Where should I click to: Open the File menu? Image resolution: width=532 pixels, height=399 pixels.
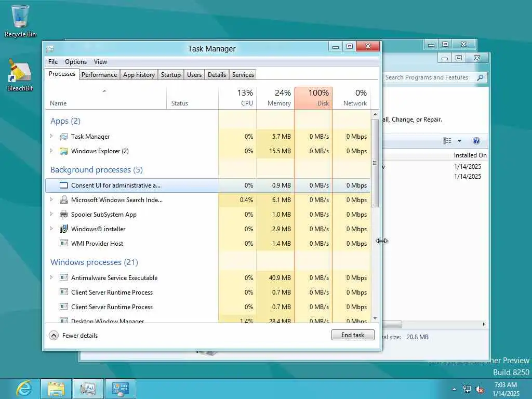coord(53,62)
